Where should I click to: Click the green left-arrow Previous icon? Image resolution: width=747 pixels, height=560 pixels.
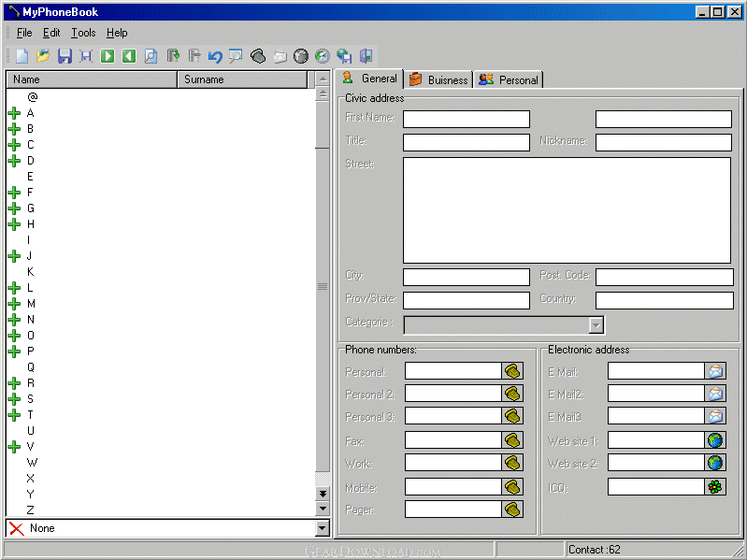(x=129, y=56)
